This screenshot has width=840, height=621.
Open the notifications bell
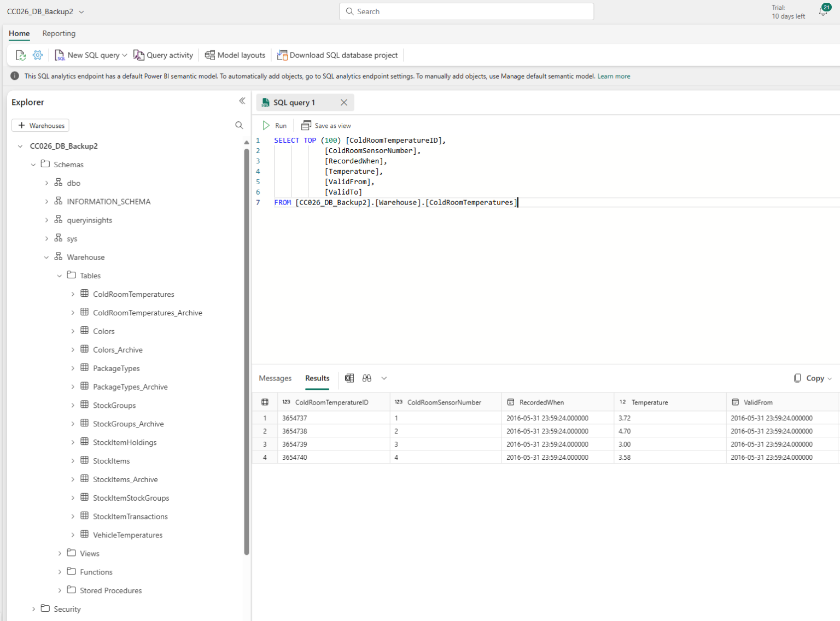[x=823, y=11]
